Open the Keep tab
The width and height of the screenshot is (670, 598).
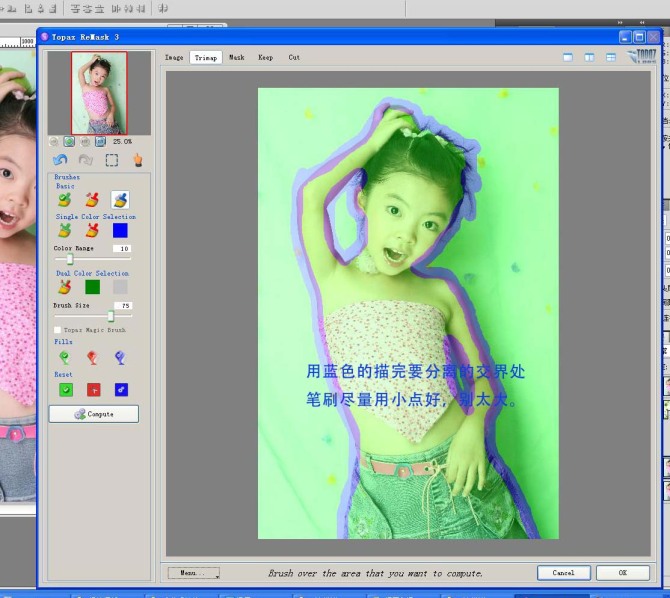pos(265,58)
